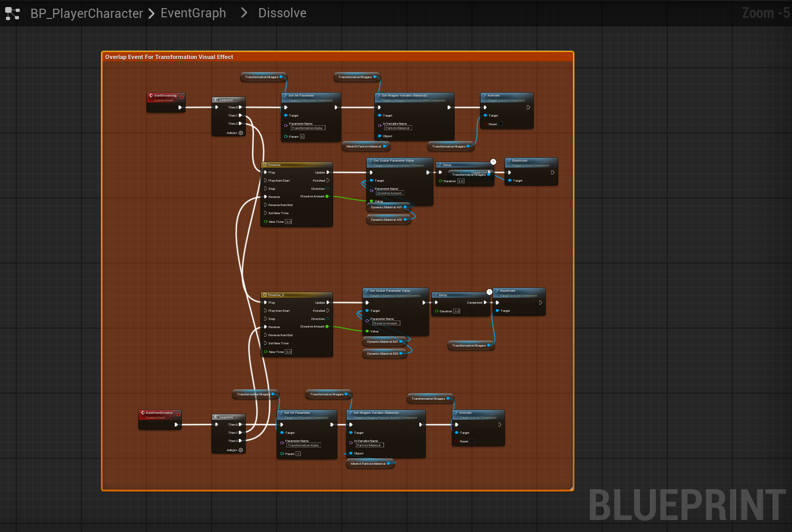Toggle the Reset checkbox on the bottom Activate node
The image size is (792, 532).
tap(471, 441)
